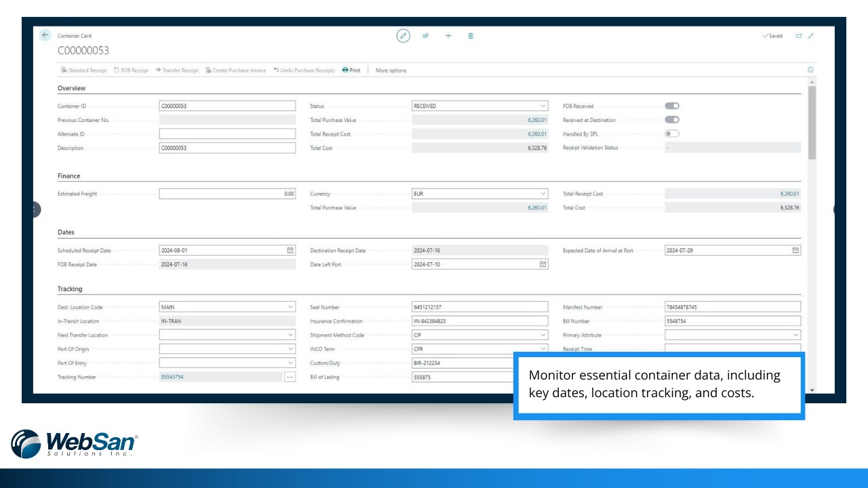Collapse the Dates section header
This screenshot has width=868, height=488.
pos(66,232)
